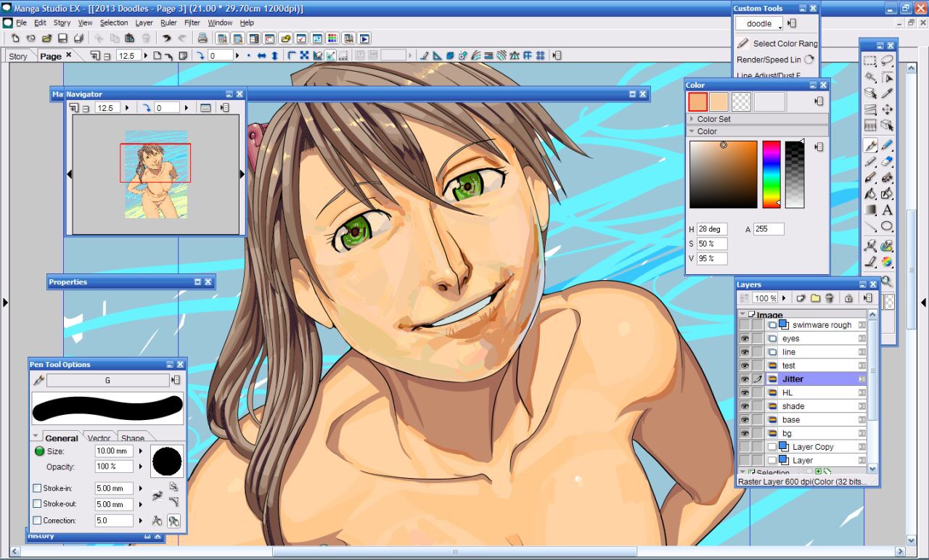
Task: Choose the move layer tool
Action: 887,110
